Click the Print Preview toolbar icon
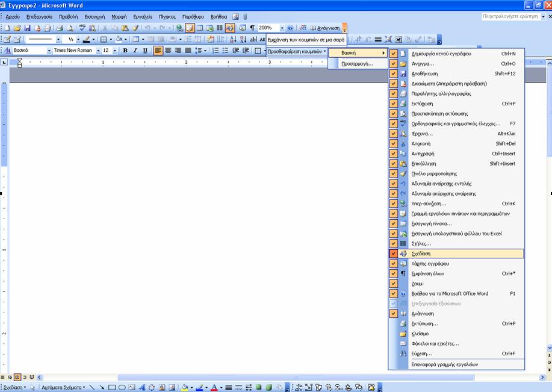 [x=70, y=28]
